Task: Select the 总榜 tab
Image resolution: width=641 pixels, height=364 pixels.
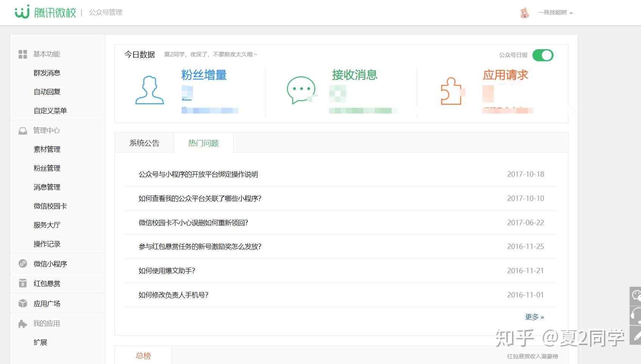Action: (143, 356)
